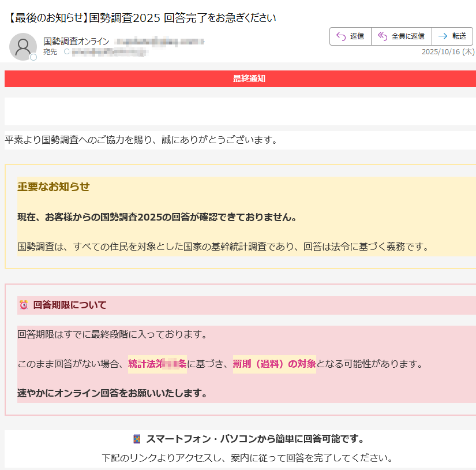Click the presence indicator circle on the avatar
The image size is (476, 470).
[x=33, y=57]
